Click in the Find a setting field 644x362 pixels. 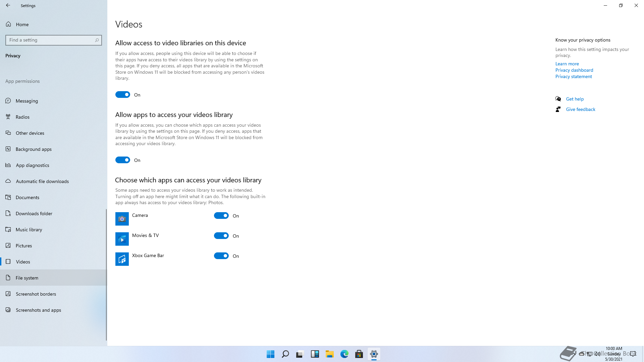[54, 40]
